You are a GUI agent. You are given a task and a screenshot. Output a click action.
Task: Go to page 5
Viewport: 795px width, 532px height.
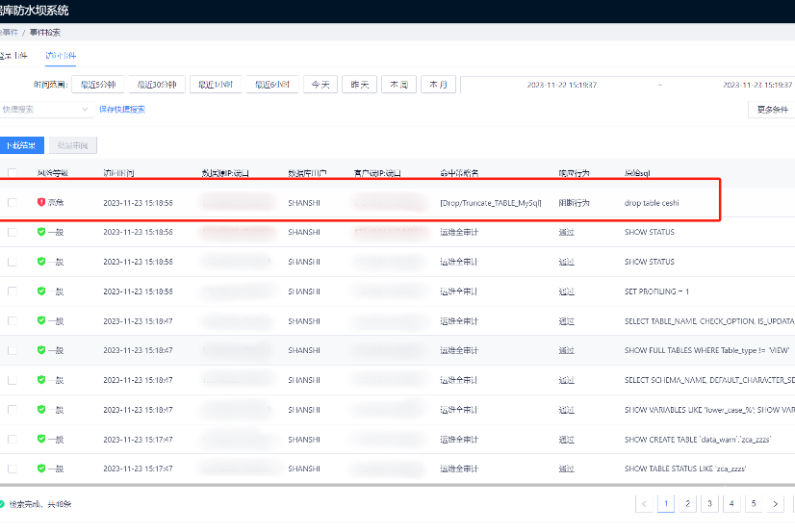tap(754, 504)
